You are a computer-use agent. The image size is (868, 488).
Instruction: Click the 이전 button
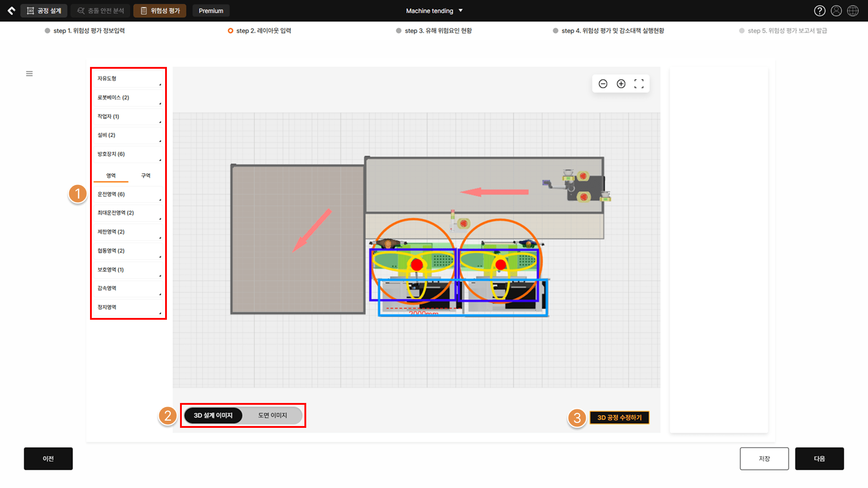tap(48, 459)
